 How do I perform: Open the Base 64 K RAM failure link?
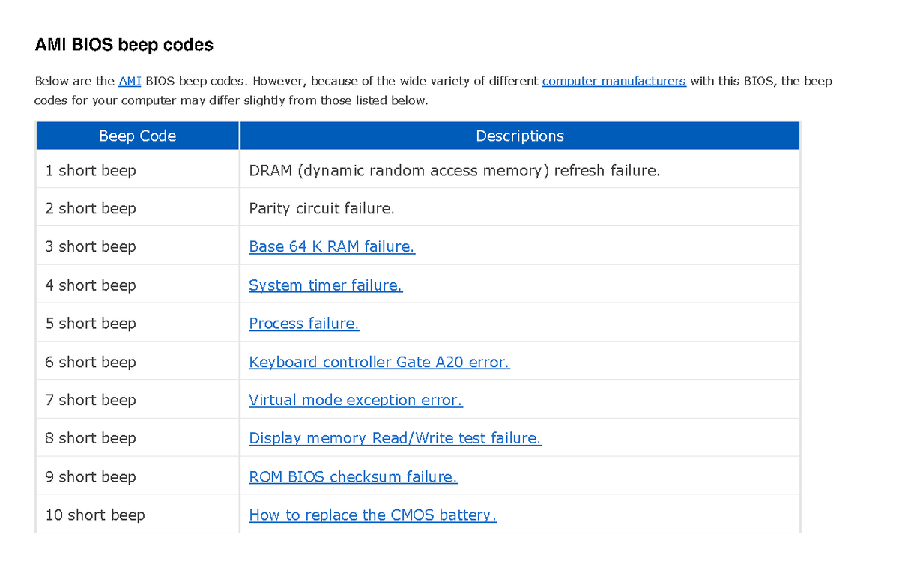(x=332, y=246)
